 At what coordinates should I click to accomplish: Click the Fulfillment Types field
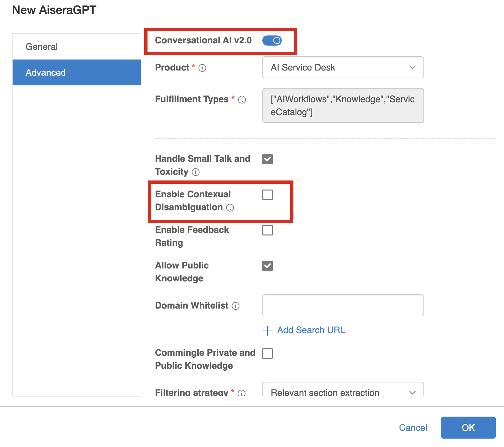pos(343,105)
